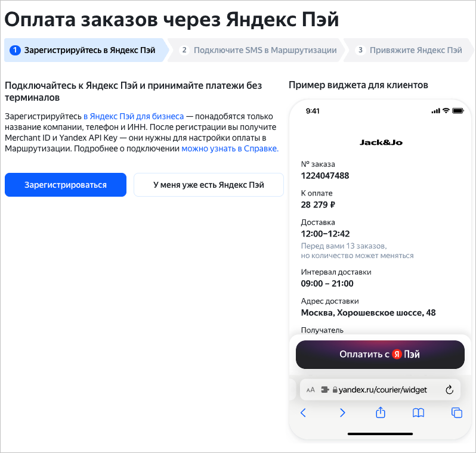Click the blue Зарегистрироваться button

(x=66, y=185)
